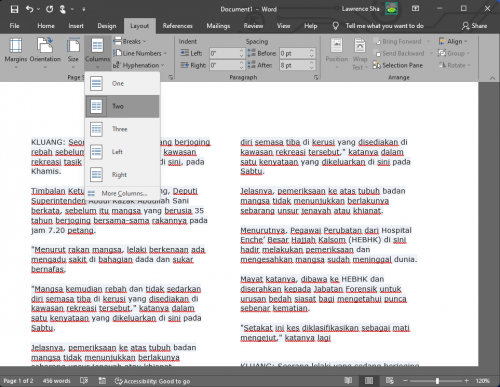
Task: Switch to the Insert tab
Action: click(x=76, y=26)
